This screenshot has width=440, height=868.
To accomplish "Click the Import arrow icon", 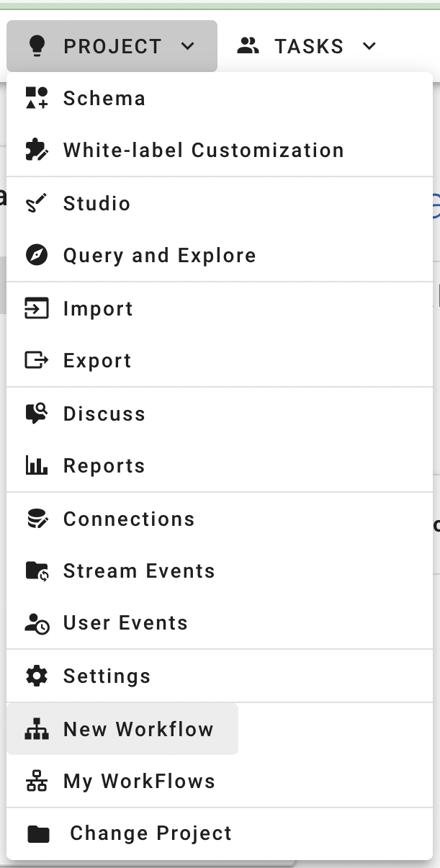I will coord(37,308).
